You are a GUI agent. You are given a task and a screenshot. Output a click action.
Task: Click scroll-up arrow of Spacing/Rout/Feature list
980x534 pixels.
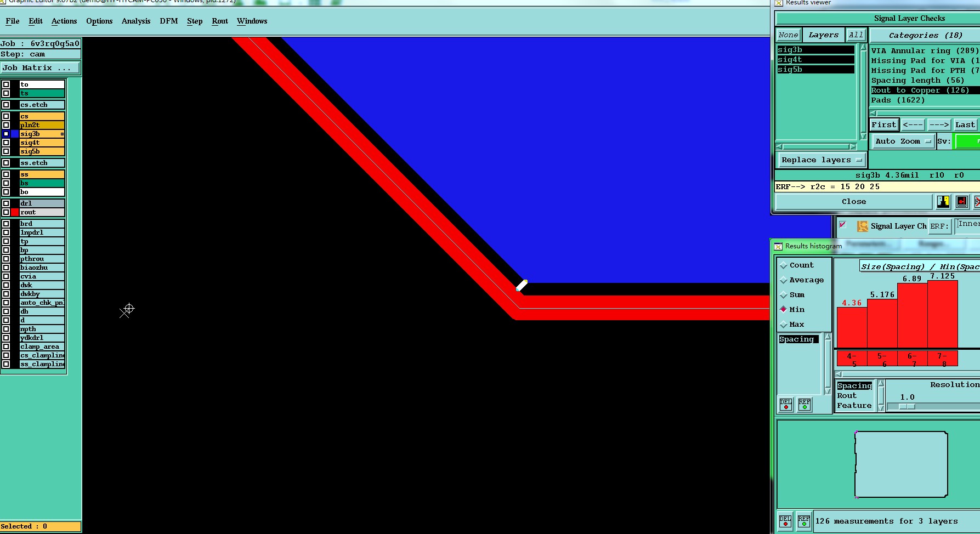point(881,383)
